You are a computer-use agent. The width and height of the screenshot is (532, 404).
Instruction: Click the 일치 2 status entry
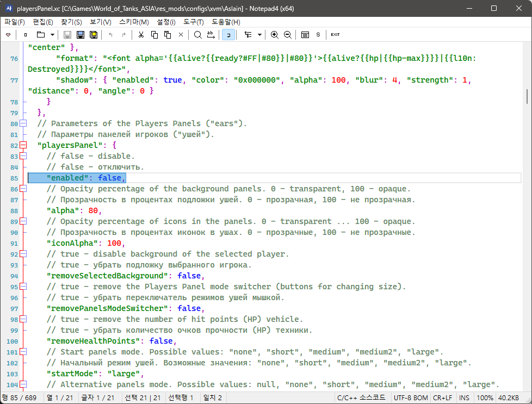213,398
